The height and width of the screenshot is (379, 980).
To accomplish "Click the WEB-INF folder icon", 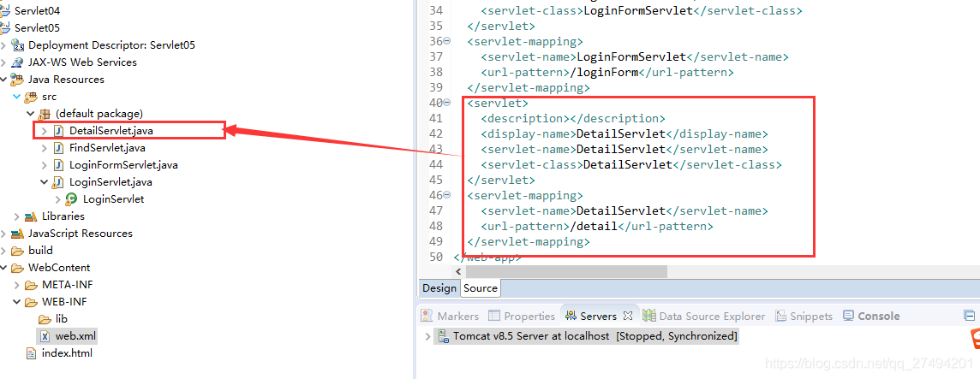I will 31,302.
